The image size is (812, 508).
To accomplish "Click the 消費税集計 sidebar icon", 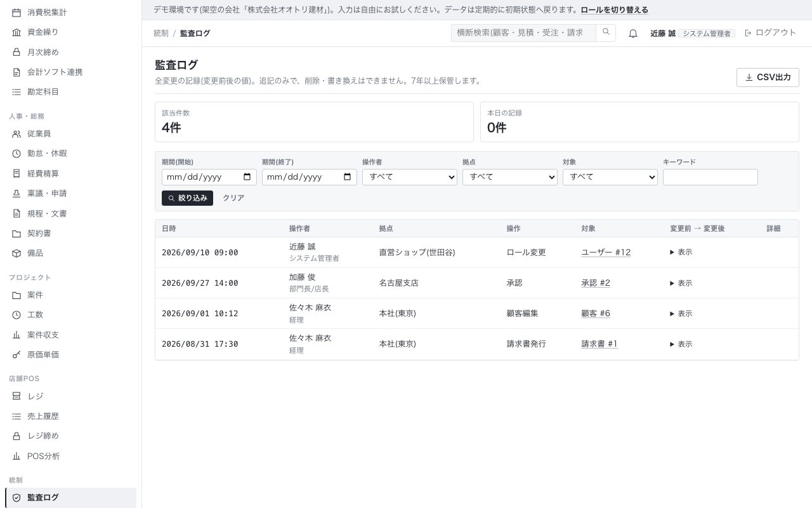I will click(16, 12).
